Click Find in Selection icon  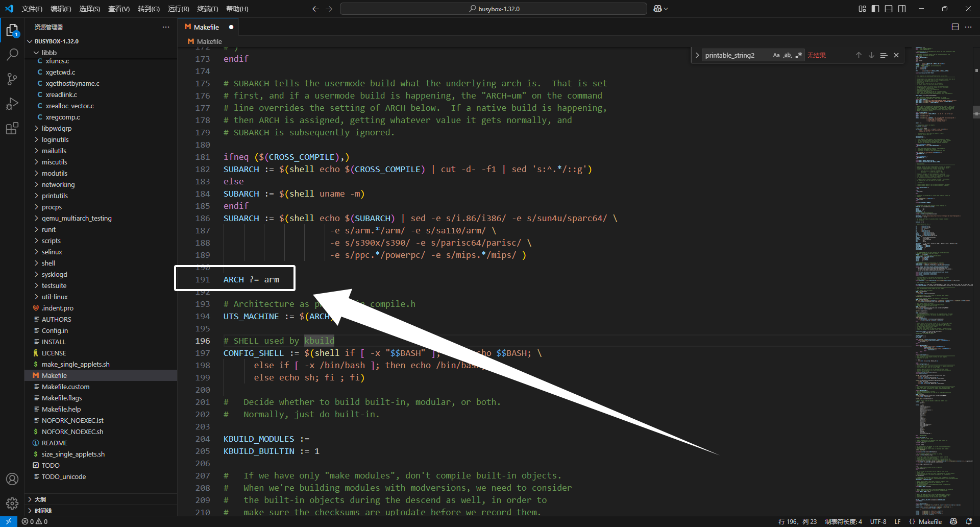pos(884,55)
